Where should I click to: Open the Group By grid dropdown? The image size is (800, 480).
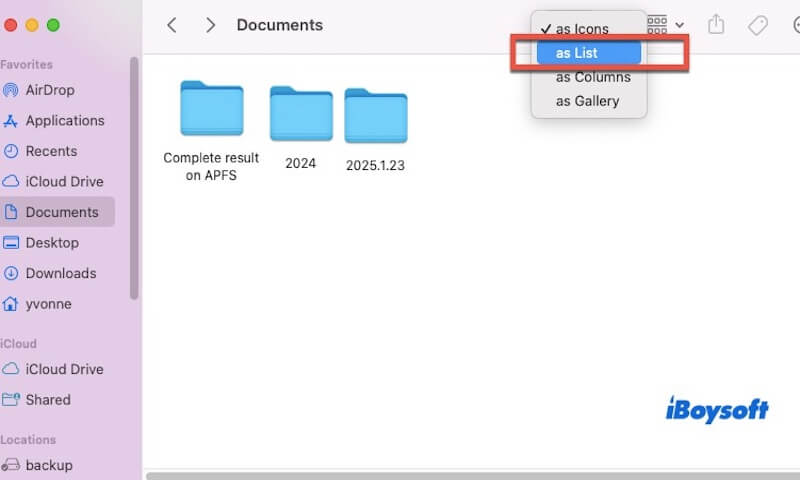[x=665, y=24]
